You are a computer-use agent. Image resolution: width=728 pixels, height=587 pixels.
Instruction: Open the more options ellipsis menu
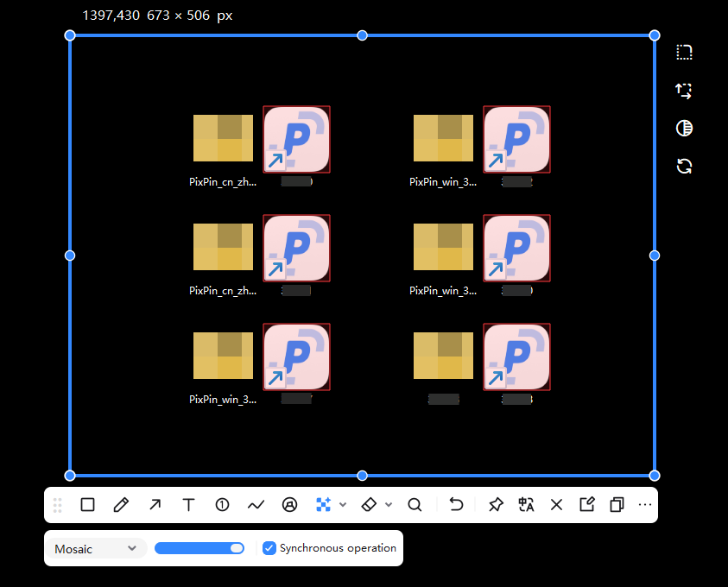tap(645, 504)
